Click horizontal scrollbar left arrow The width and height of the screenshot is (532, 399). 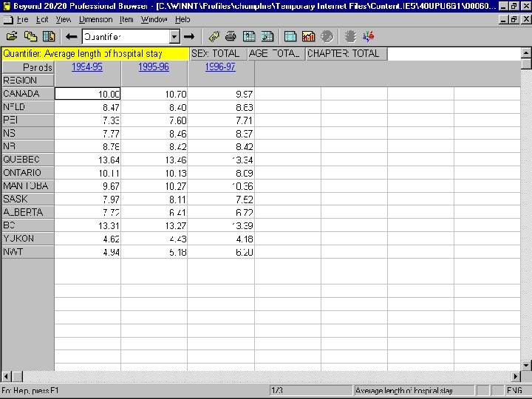click(7, 376)
